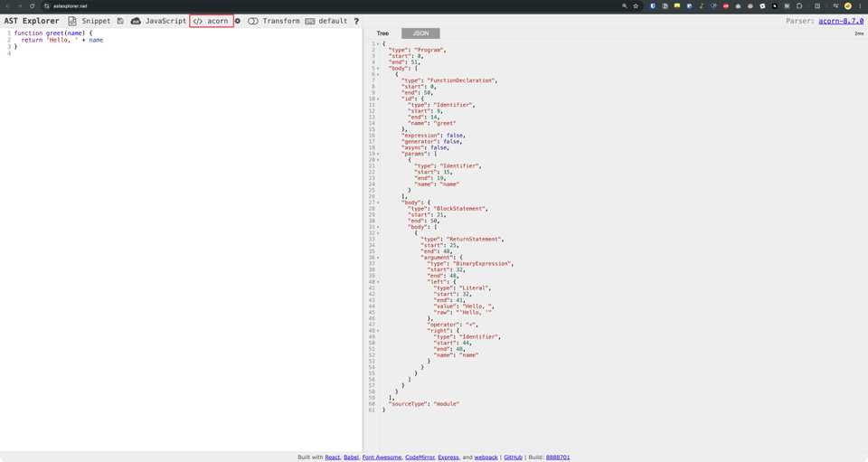Click JSON line '"sourceType": "module"'
This screenshot has width=868, height=462.
pos(424,403)
